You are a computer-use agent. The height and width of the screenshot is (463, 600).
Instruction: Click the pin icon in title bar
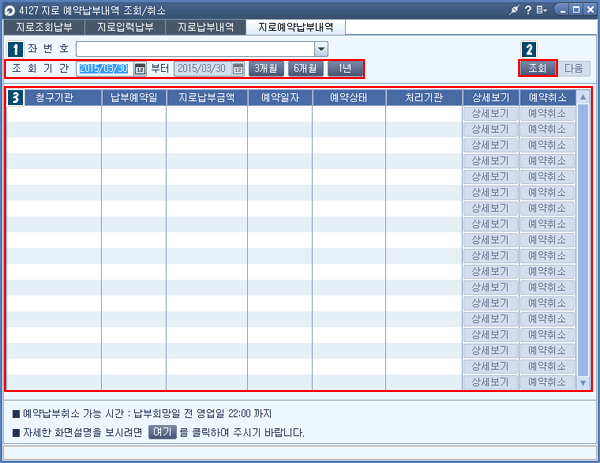pos(514,10)
